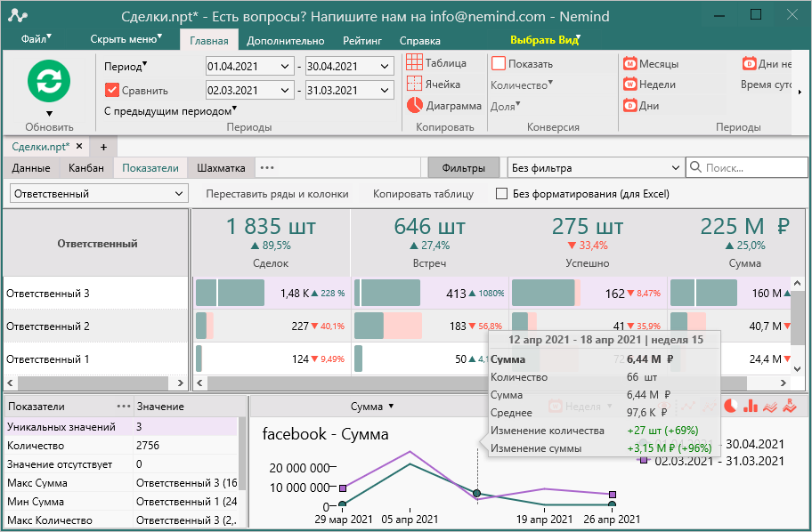Viewport: 812px width, 532px height.
Task: Click the green Обновить refresh icon
Action: tap(48, 82)
